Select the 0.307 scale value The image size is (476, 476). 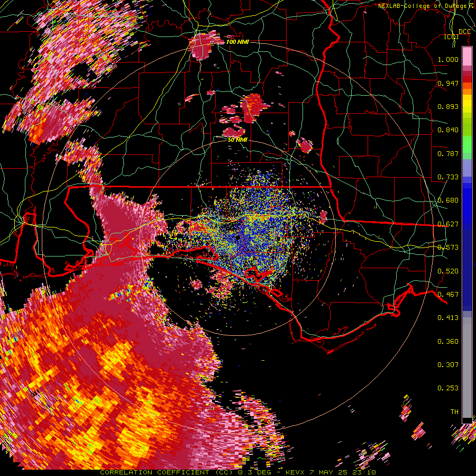(448, 365)
